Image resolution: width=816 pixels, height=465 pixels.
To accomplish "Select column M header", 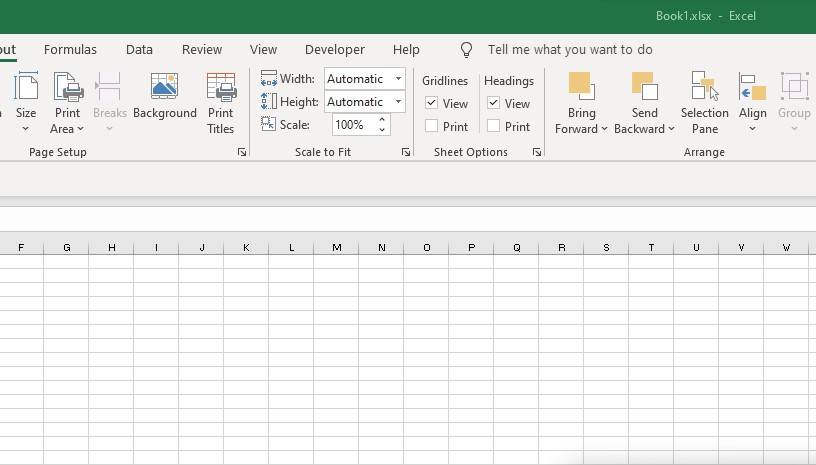I will 336,247.
